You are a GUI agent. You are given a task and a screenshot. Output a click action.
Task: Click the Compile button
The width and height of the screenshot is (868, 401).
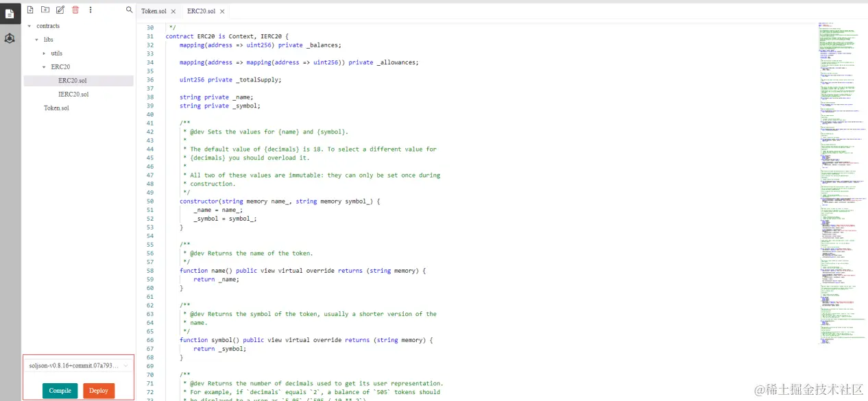click(x=60, y=391)
